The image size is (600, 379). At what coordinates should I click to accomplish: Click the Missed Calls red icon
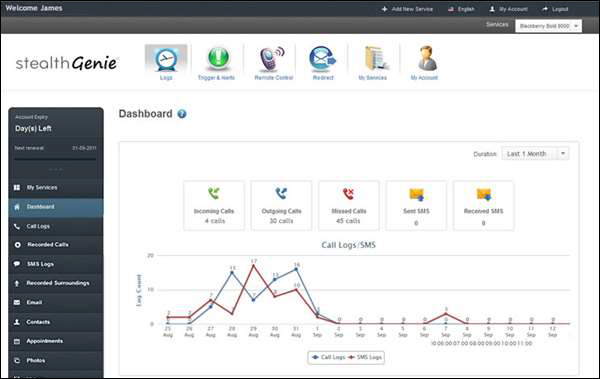[x=348, y=194]
